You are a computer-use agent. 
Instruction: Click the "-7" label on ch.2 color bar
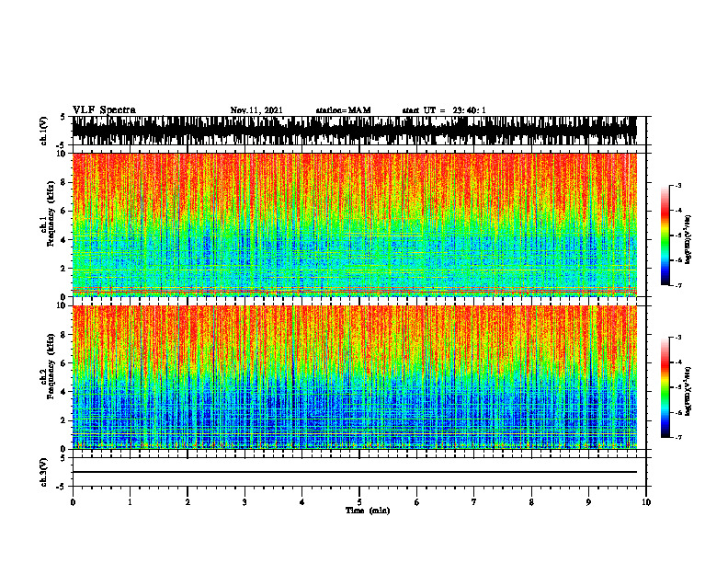[x=678, y=438]
